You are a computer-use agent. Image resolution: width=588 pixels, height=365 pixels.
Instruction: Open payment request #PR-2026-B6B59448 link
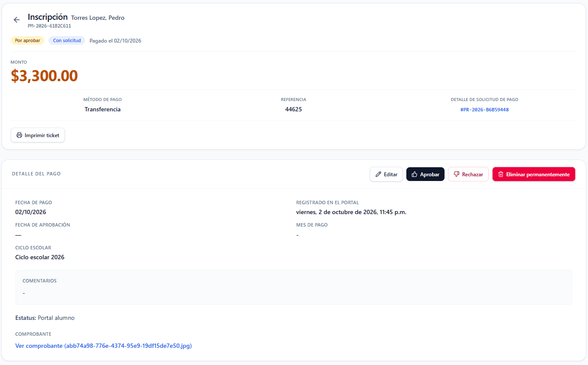coord(484,110)
